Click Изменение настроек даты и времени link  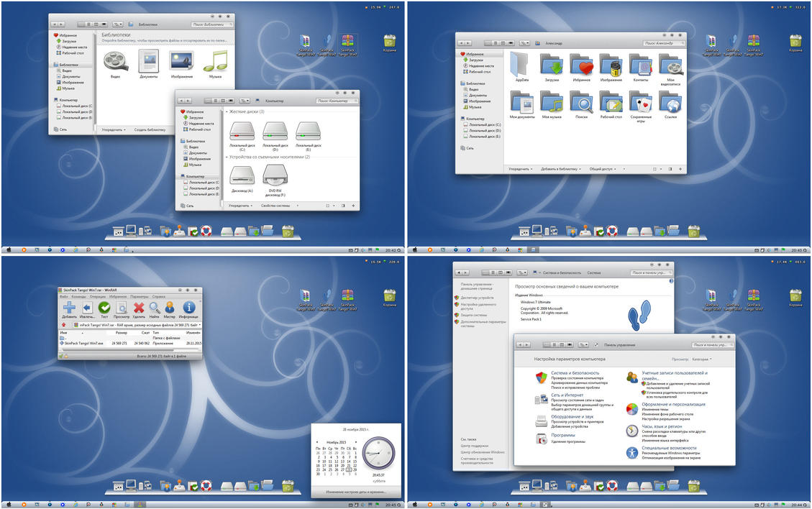(355, 492)
